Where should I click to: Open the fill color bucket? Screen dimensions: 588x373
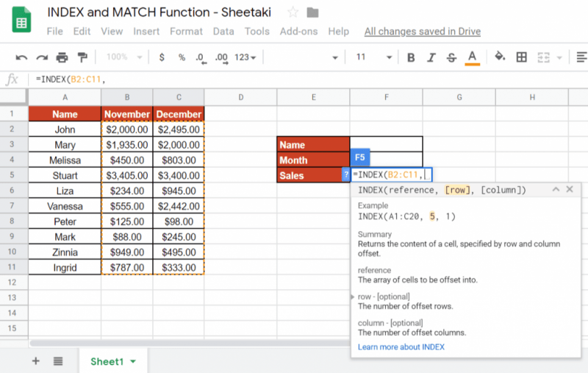coord(500,57)
